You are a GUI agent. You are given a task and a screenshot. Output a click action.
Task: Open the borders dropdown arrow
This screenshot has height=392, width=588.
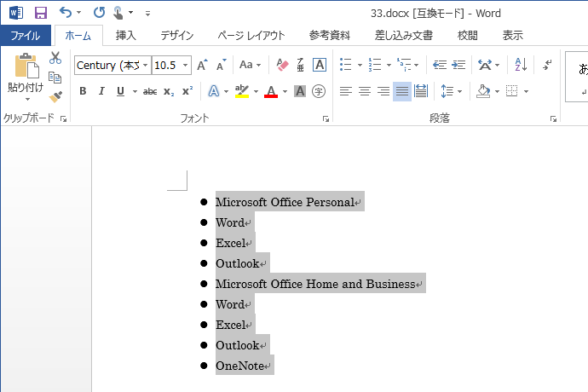526,91
